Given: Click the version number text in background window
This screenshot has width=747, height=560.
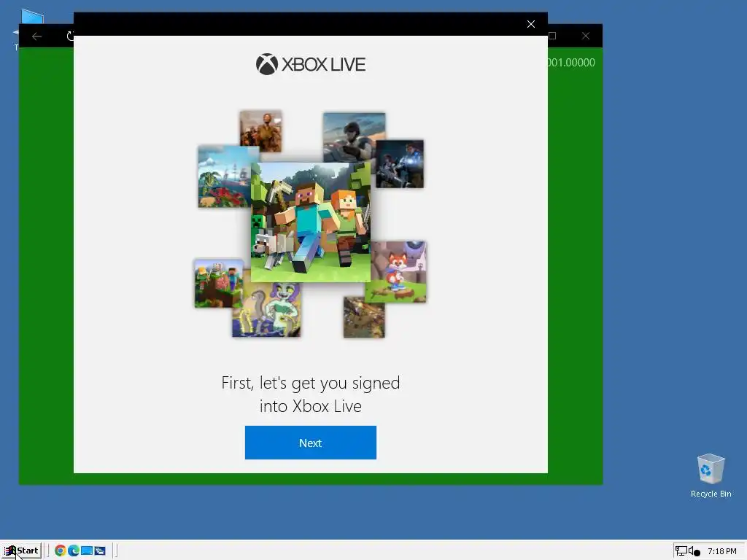Looking at the screenshot, I should click(571, 63).
